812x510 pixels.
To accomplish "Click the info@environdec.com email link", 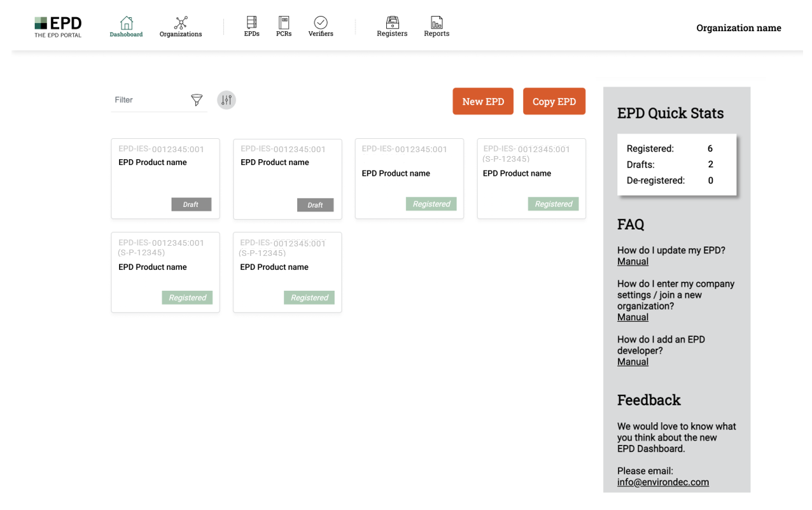I will click(x=663, y=482).
